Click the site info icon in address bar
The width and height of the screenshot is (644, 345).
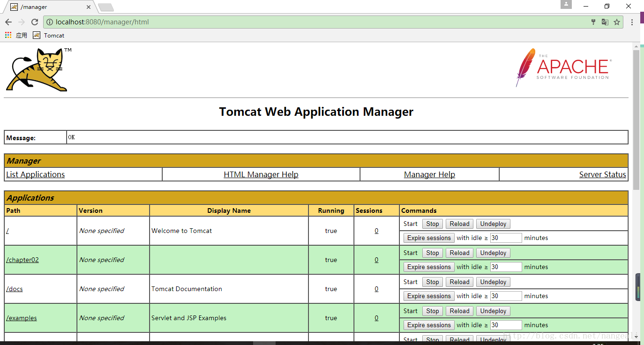click(50, 22)
